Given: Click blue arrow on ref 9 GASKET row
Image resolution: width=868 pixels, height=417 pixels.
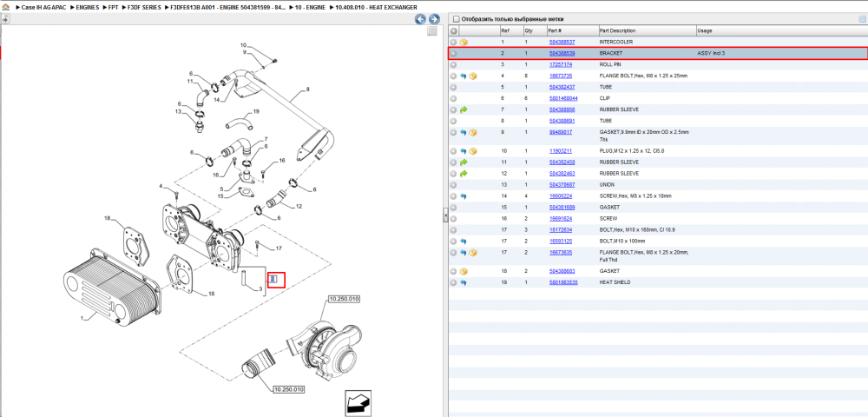Looking at the screenshot, I should pos(464,133).
